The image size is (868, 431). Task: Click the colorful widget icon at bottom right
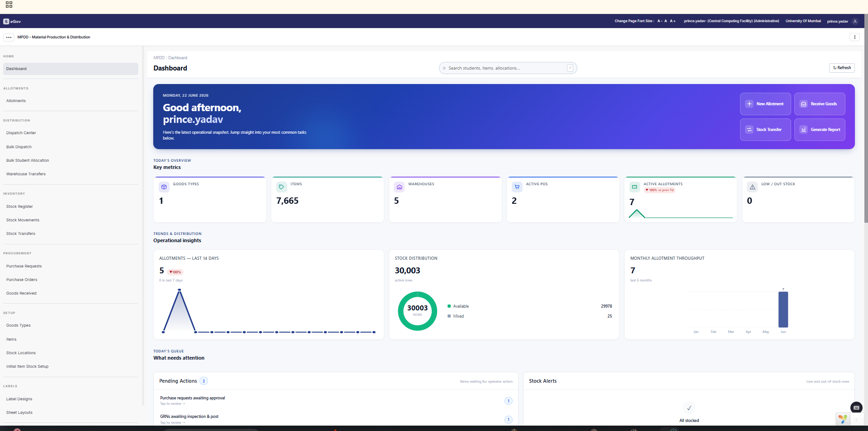[x=842, y=419]
